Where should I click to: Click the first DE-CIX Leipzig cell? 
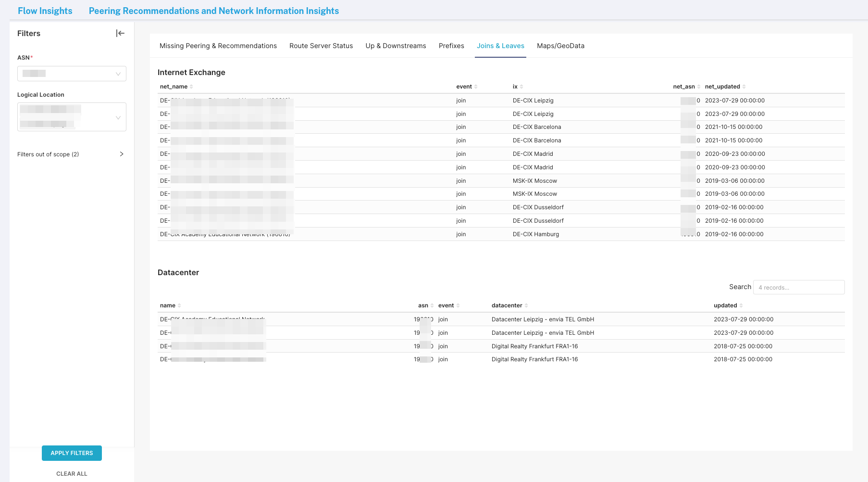tap(533, 101)
